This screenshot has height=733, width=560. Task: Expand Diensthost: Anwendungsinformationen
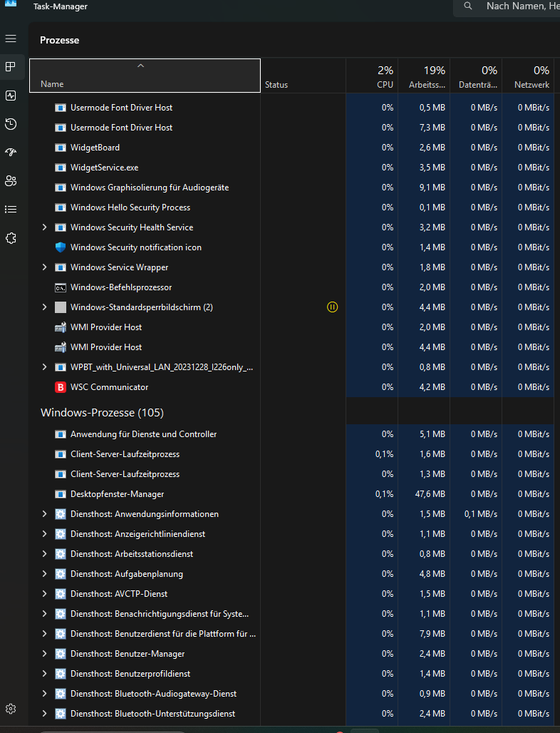44,514
